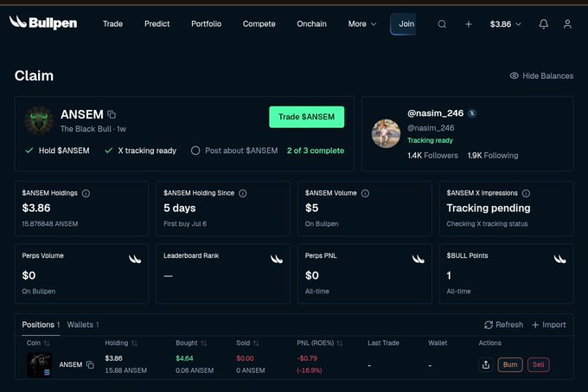Click the Tracking ready status
Viewport: 588px width, 392px height.
tap(430, 140)
